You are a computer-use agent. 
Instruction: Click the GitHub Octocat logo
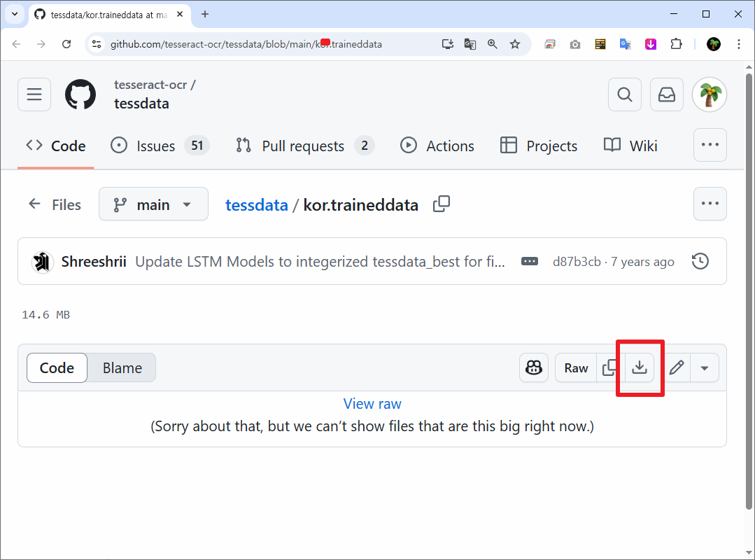pos(80,94)
